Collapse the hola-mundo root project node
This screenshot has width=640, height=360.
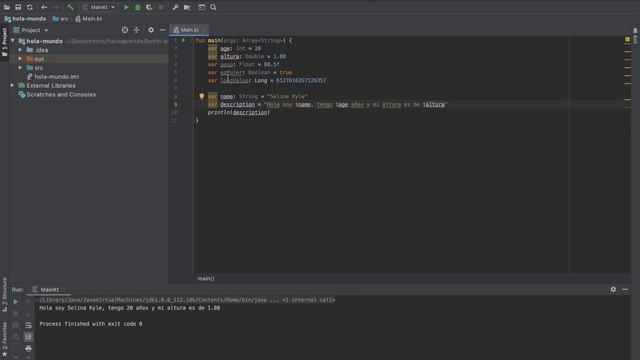click(13, 41)
